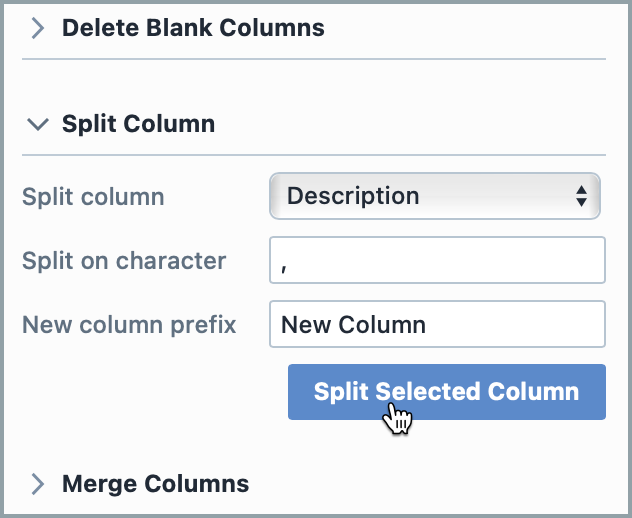Click the up-down arrows icon on Description dropdown
This screenshot has height=518, width=632.
coord(581,196)
